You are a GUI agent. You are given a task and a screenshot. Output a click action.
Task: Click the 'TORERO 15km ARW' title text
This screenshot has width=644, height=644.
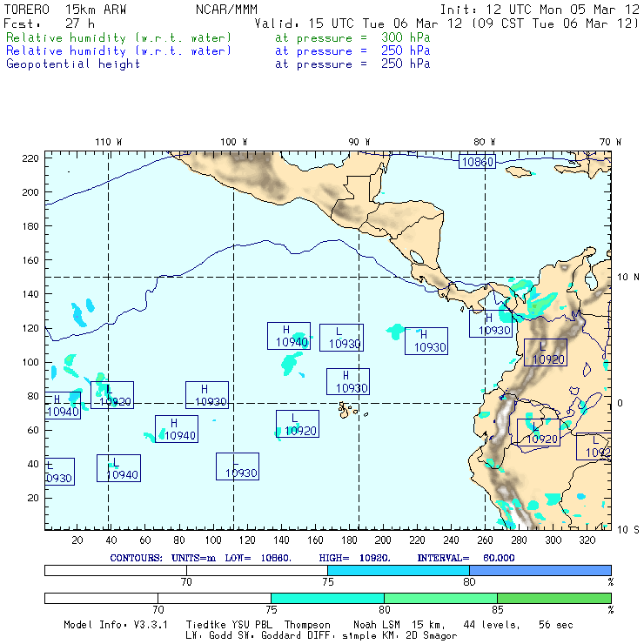pos(65,10)
